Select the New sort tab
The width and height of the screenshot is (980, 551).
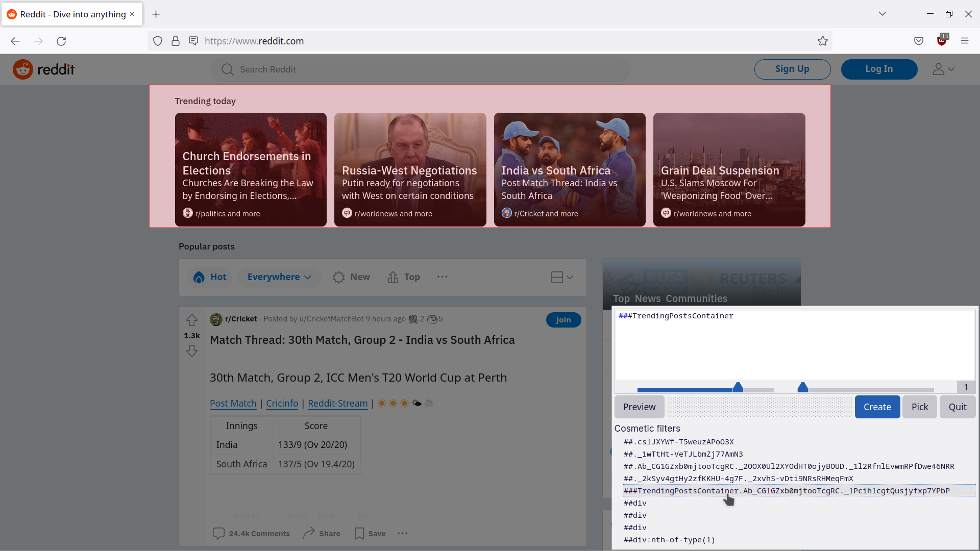point(351,277)
